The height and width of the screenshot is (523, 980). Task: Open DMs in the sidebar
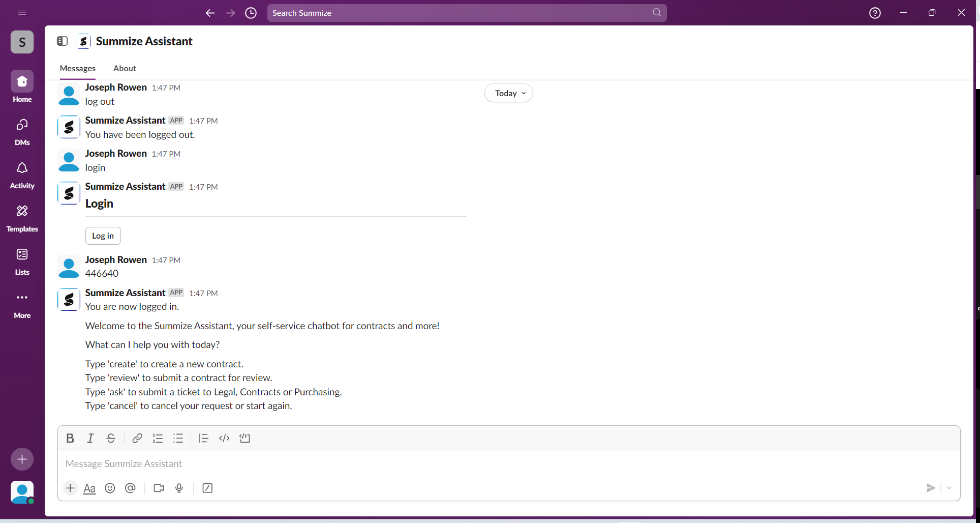pos(22,132)
